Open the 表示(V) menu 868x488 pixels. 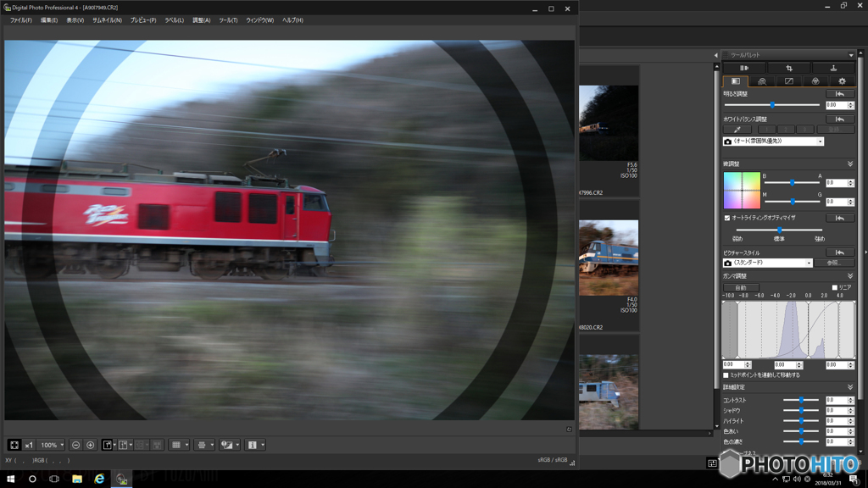(x=75, y=20)
